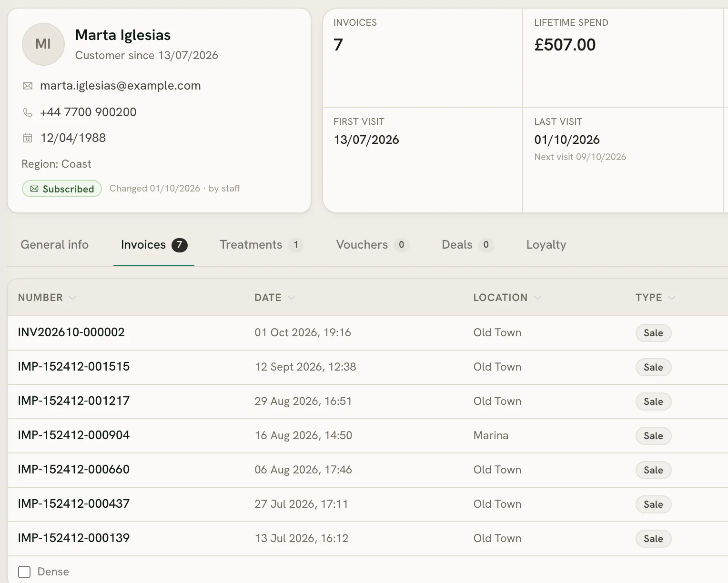Click the Lifetime Spend £507.00 value
The width and height of the screenshot is (728, 583).
pos(565,45)
